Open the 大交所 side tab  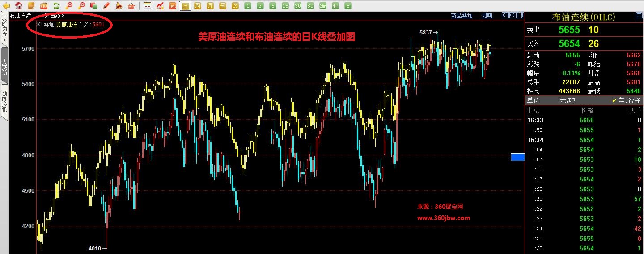point(4,66)
